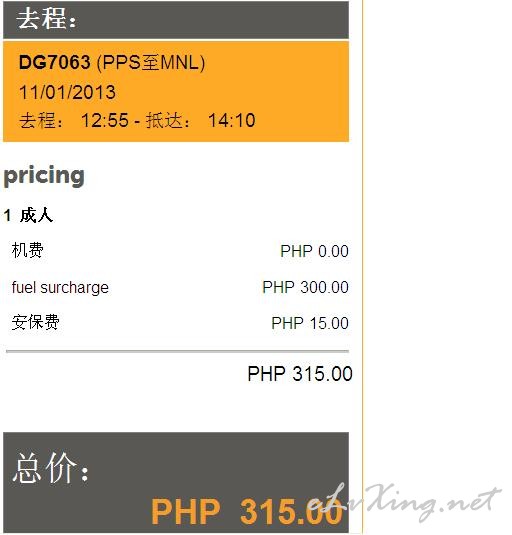Click the PHP 0.00 fare amount
This screenshot has width=512, height=535.
pyautogui.click(x=314, y=251)
